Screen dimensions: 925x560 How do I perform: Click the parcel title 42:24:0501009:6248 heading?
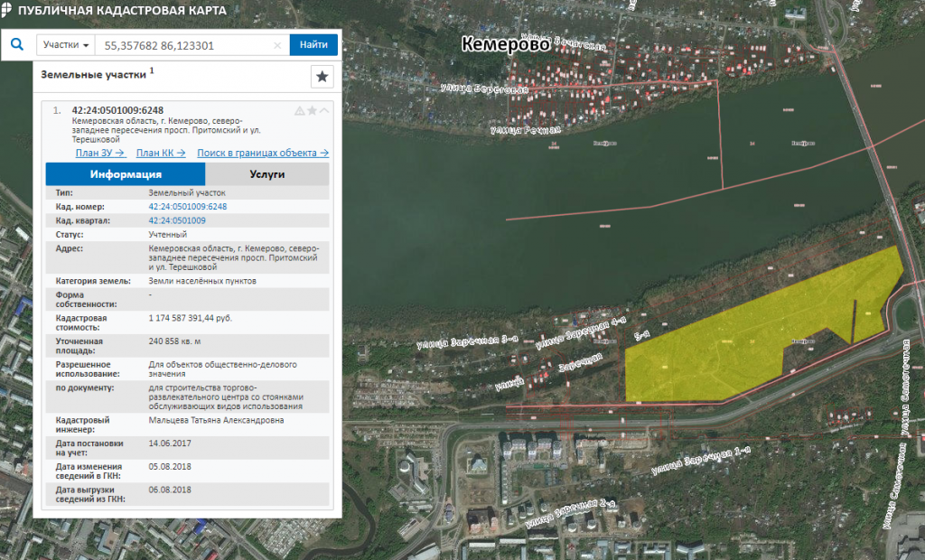click(117, 110)
